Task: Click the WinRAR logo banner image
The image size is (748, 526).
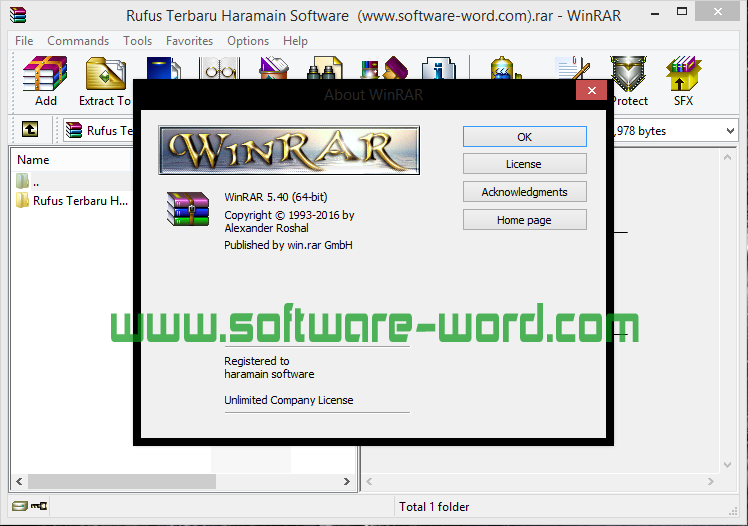Action: (x=289, y=150)
